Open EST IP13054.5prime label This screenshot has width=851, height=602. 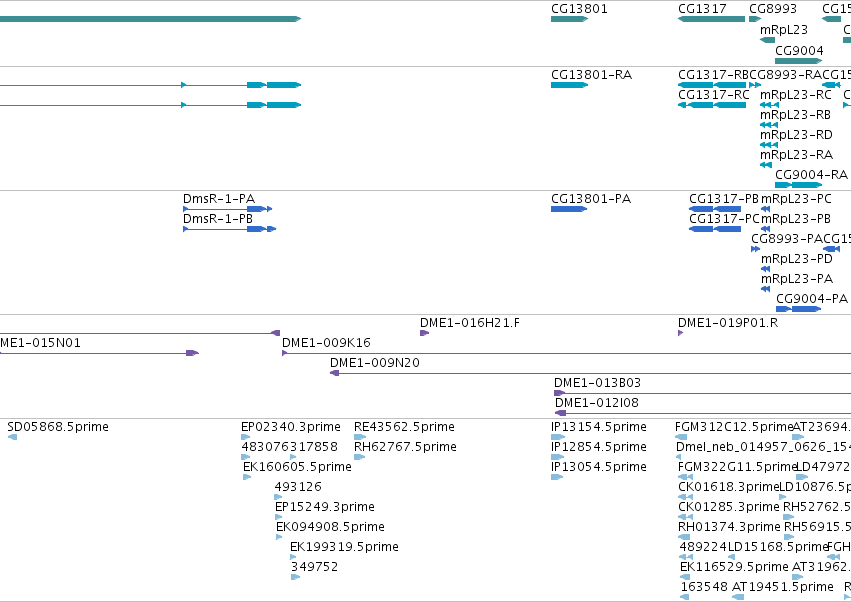599,467
